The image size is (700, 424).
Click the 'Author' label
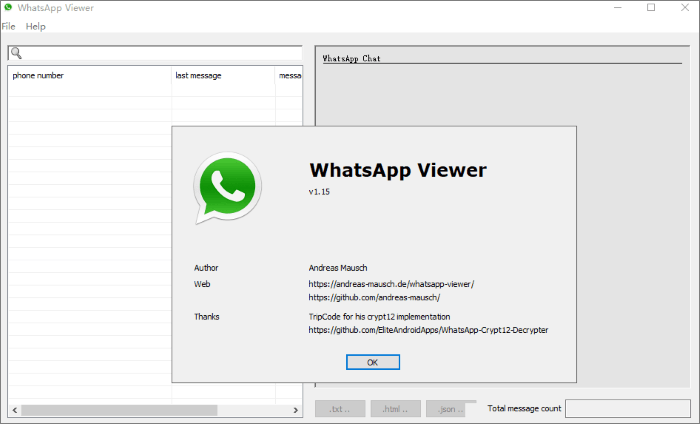point(206,268)
